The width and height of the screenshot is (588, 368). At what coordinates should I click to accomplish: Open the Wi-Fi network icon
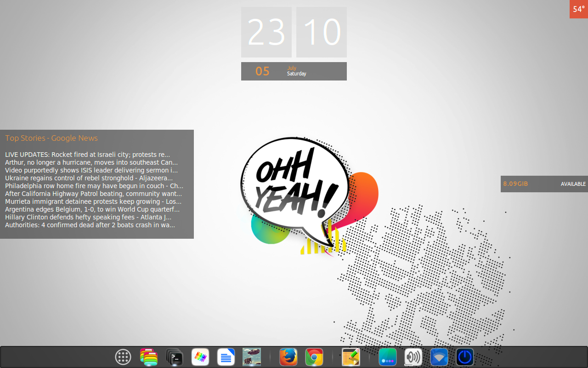coord(439,357)
